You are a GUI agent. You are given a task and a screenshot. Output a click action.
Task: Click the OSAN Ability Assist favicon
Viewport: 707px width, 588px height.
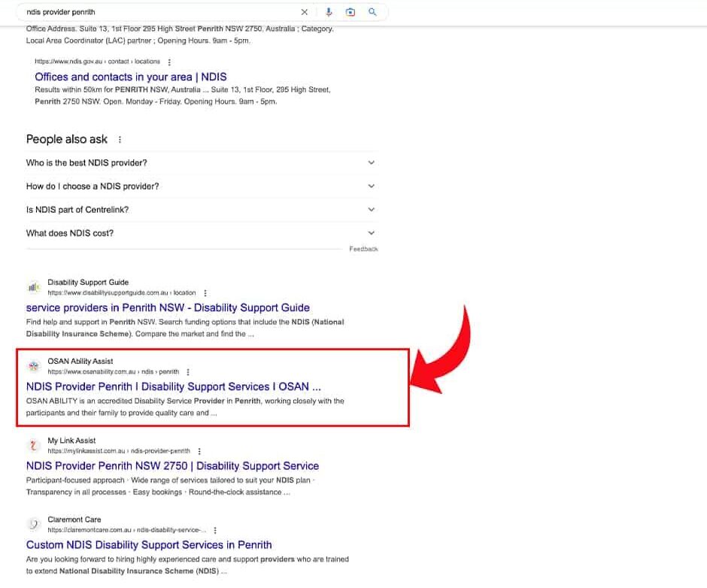pos(33,366)
